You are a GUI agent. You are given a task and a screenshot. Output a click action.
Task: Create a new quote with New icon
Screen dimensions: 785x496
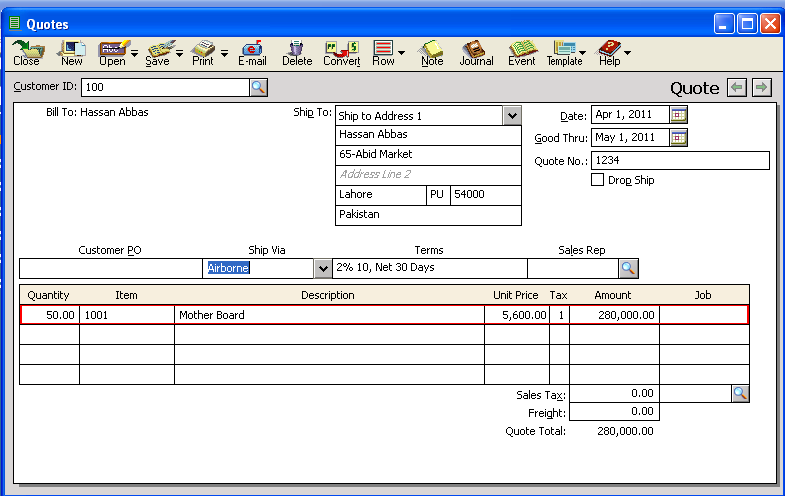pyautogui.click(x=72, y=53)
